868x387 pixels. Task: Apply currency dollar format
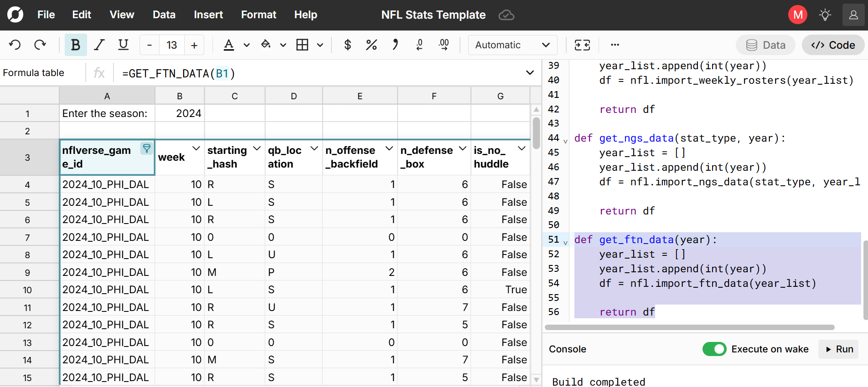[x=347, y=45]
